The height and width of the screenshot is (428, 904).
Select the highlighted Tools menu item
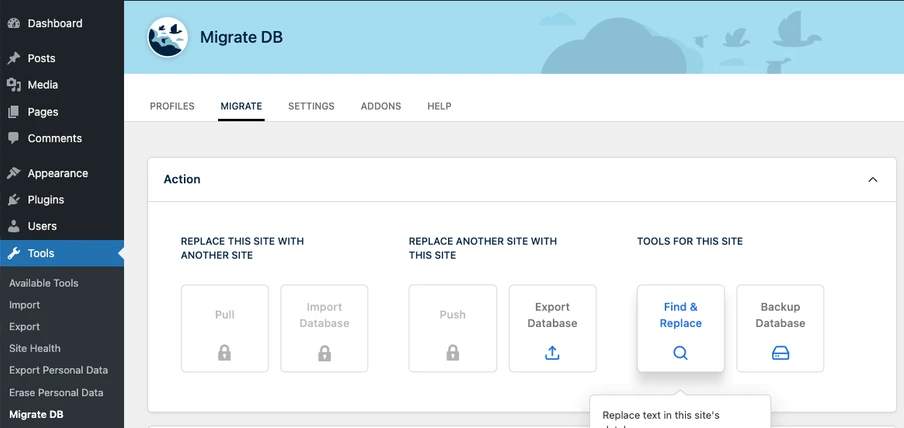(x=62, y=253)
